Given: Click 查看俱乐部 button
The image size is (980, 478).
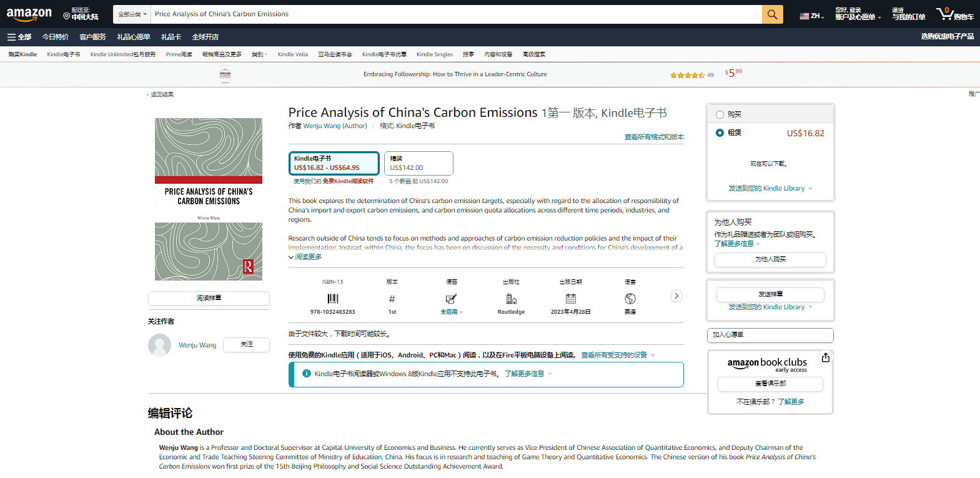Looking at the screenshot, I should coord(770,384).
